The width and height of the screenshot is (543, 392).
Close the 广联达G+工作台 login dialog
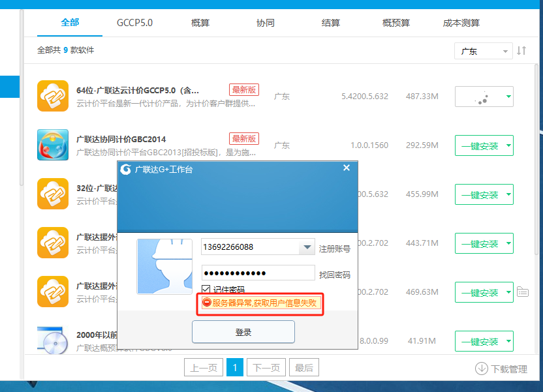click(347, 168)
